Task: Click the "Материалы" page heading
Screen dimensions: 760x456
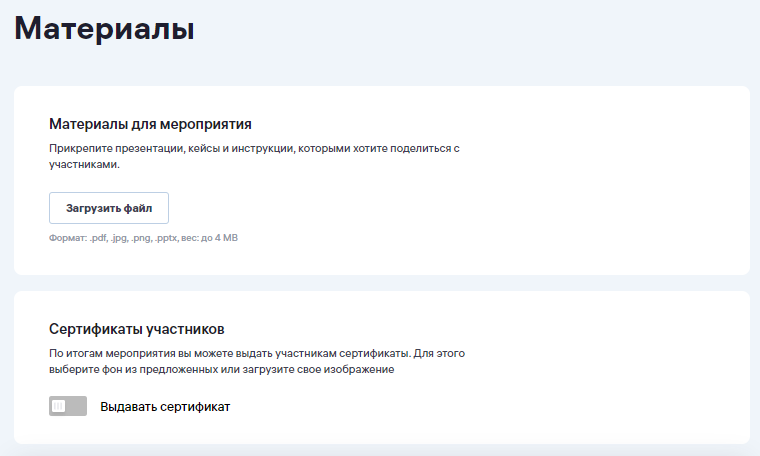Action: [104, 28]
